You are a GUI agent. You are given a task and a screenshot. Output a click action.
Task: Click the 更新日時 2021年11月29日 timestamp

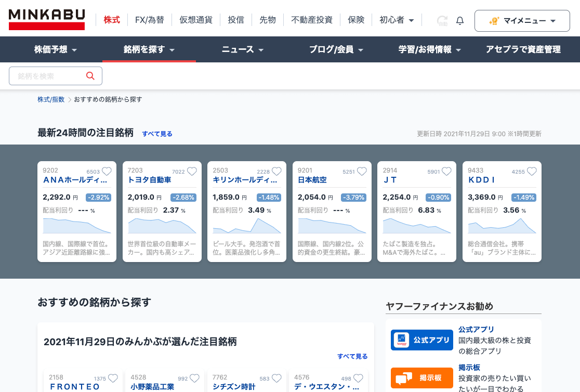pos(479,134)
